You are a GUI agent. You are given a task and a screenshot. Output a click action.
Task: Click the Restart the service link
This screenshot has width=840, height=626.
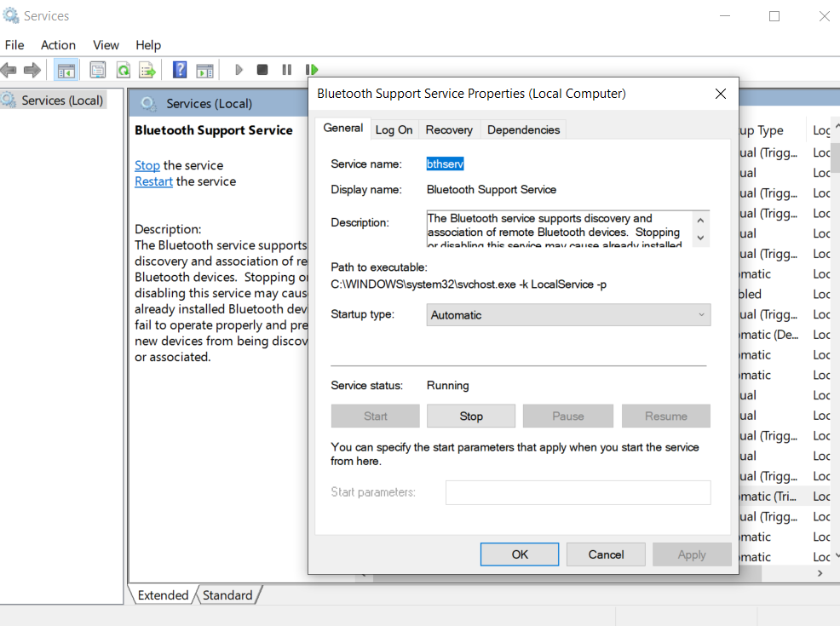153,181
